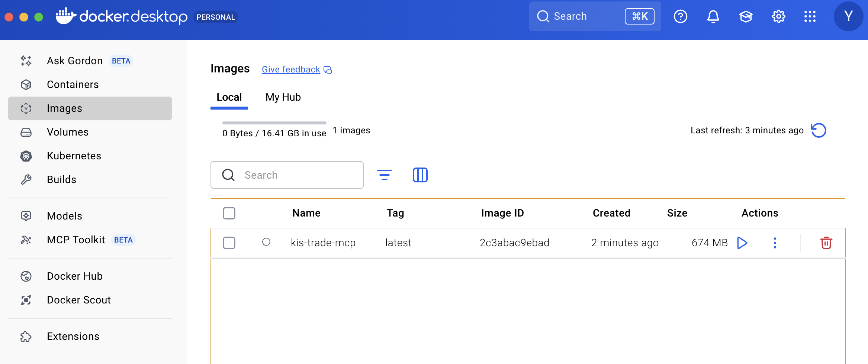Switch to the My Hub tab
Image resolution: width=868 pixels, height=364 pixels.
coord(283,97)
